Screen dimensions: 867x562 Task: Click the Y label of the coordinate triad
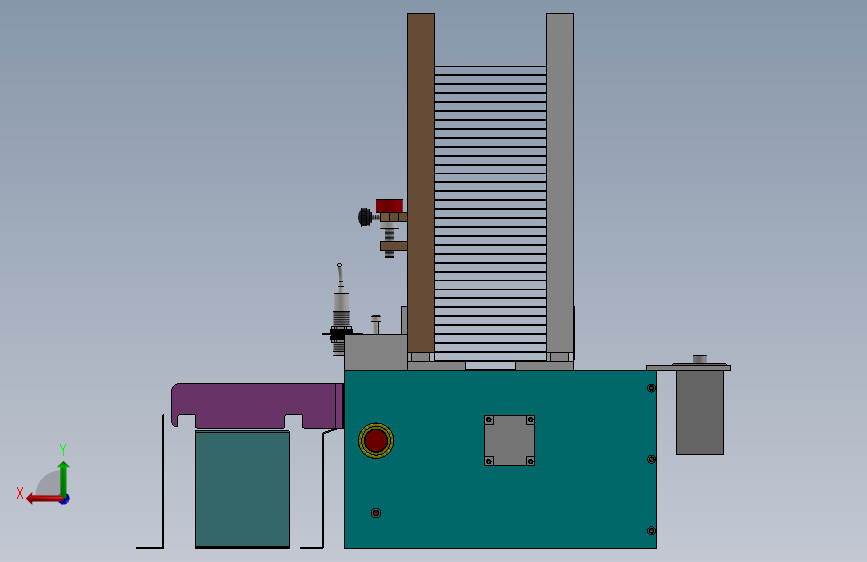click(63, 449)
